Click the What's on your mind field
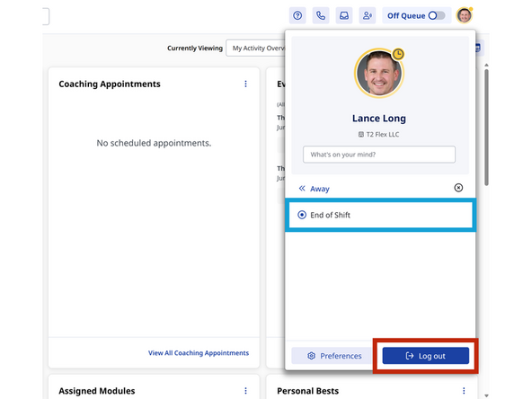 click(379, 155)
